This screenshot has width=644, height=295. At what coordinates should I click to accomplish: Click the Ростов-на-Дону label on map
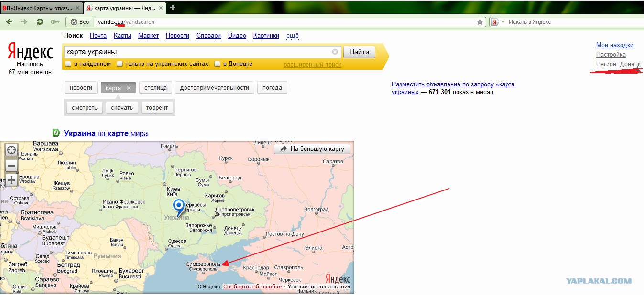[x=285, y=234]
